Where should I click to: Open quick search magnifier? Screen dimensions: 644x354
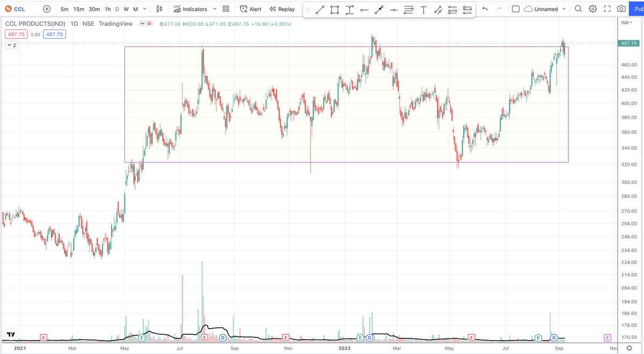578,9
